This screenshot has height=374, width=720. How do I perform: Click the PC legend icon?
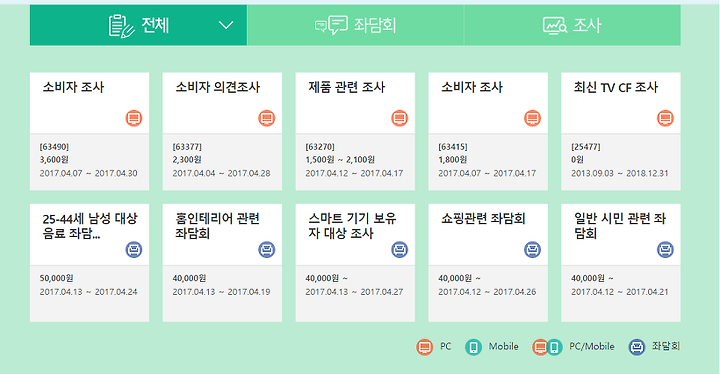[425, 347]
